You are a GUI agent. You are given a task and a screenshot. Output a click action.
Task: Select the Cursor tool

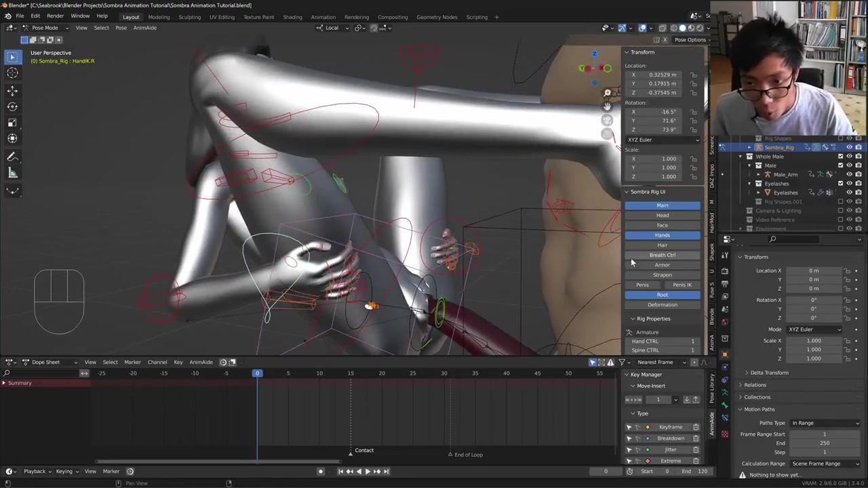coord(12,73)
